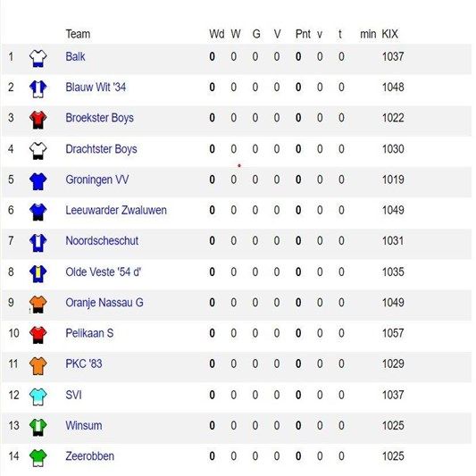Open the Pelikaan S team link
This screenshot has width=476, height=476.
(x=89, y=333)
